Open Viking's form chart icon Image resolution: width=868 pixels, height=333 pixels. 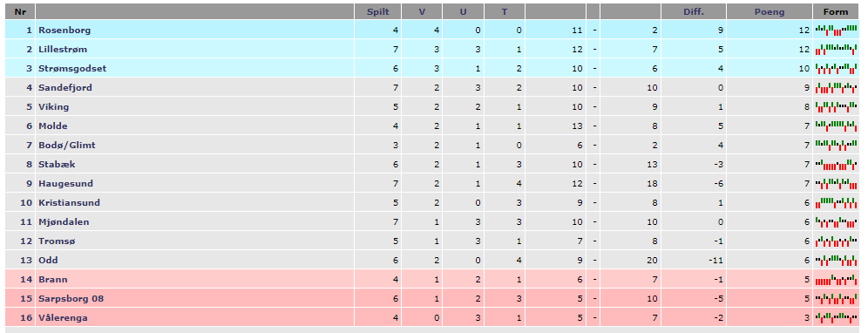pos(836,107)
